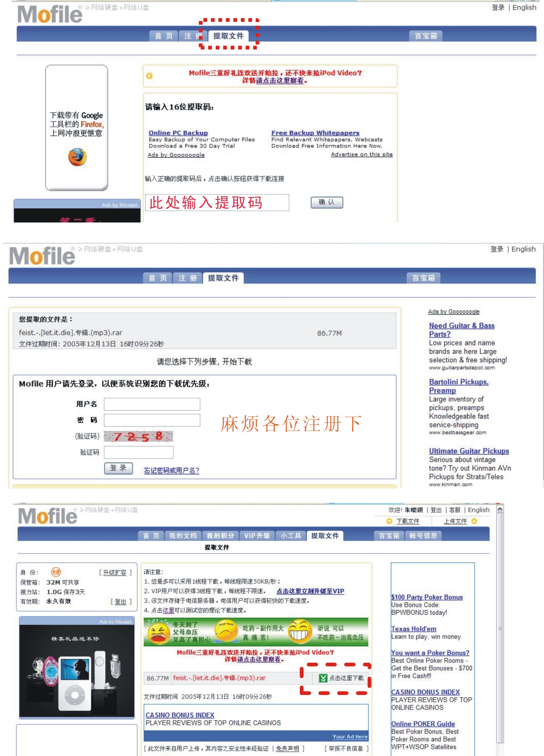Click the orange icon beside 下载文件
544x756 pixels.
pyautogui.click(x=389, y=521)
